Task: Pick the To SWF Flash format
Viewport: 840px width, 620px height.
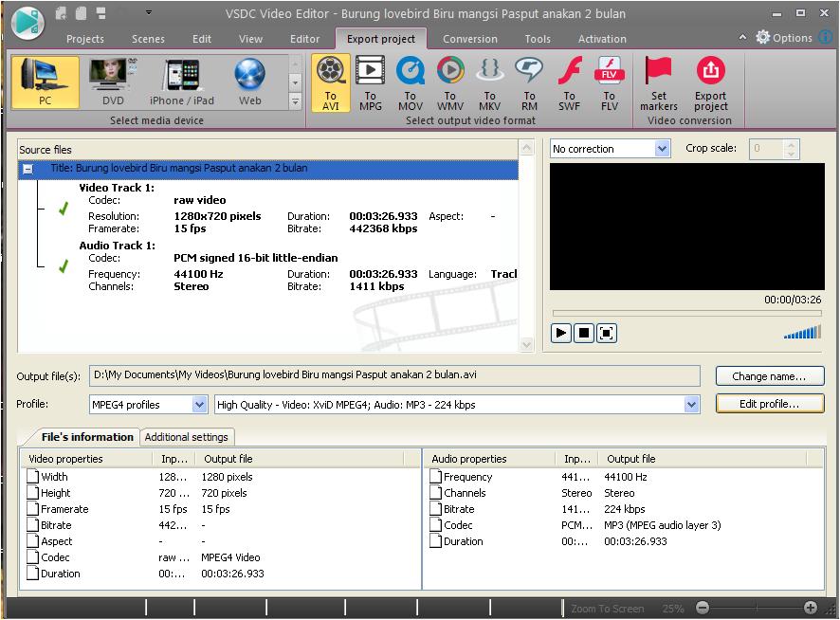Action: pos(569,82)
